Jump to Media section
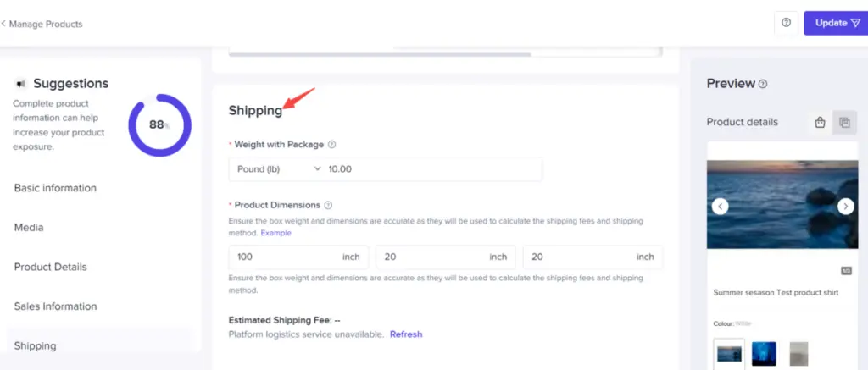Image resolution: width=868 pixels, height=370 pixels. click(x=29, y=228)
